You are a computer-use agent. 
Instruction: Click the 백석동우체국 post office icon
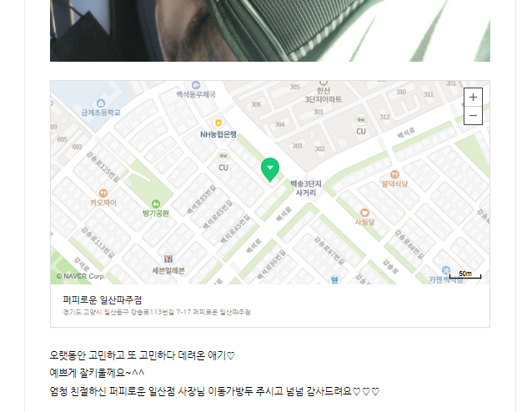click(196, 85)
